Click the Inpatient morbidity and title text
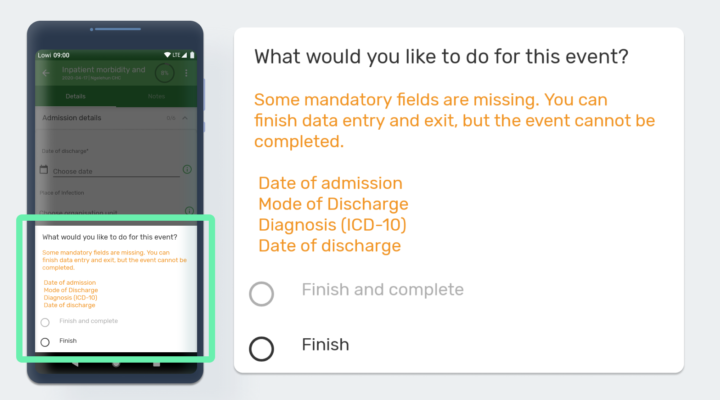Screen dimensions: 720x400 coord(103,70)
